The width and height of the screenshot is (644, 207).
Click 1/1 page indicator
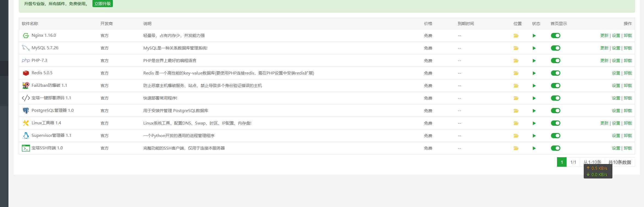573,162
